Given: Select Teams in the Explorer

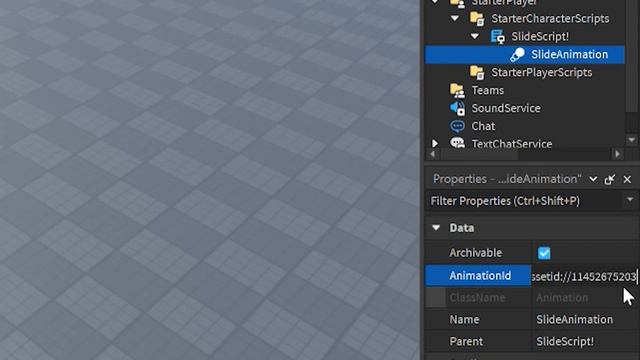Looking at the screenshot, I should point(487,90).
